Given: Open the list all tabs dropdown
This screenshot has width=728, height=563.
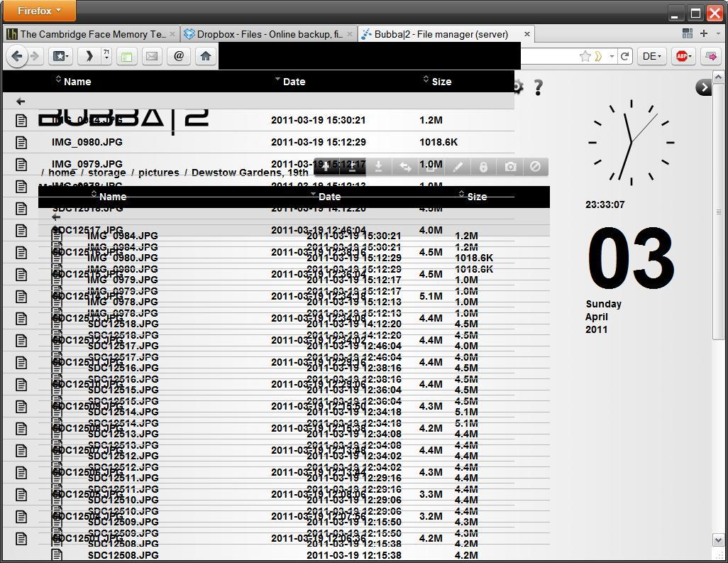Looking at the screenshot, I should coord(719,33).
